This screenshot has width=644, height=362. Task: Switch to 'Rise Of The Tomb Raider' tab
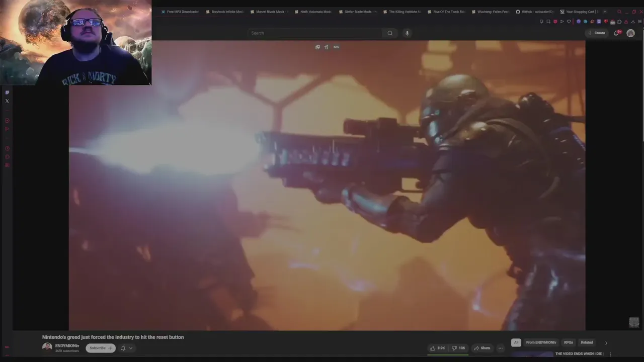click(446, 12)
